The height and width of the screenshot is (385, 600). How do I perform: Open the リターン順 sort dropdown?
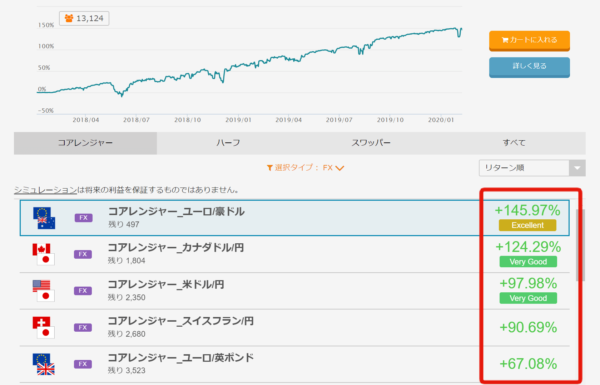coord(532,168)
